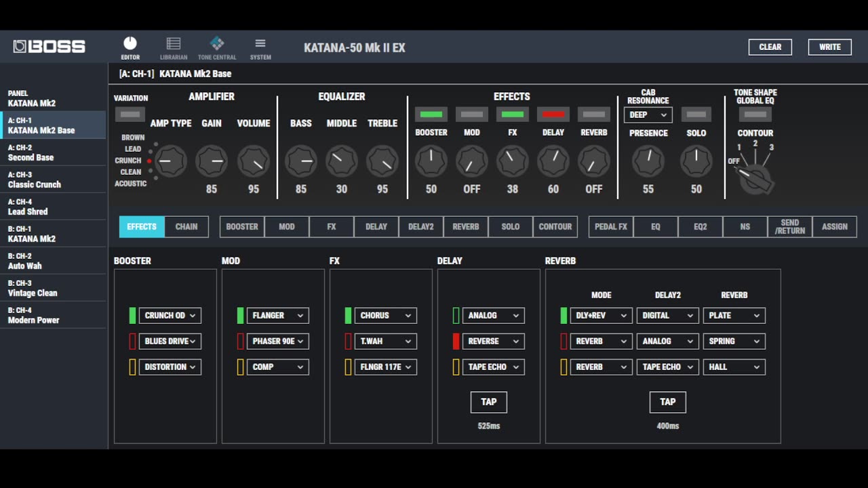Viewport: 868px width, 488px height.
Task: Select the red PHASER 90E slot indicator
Action: coord(241,341)
